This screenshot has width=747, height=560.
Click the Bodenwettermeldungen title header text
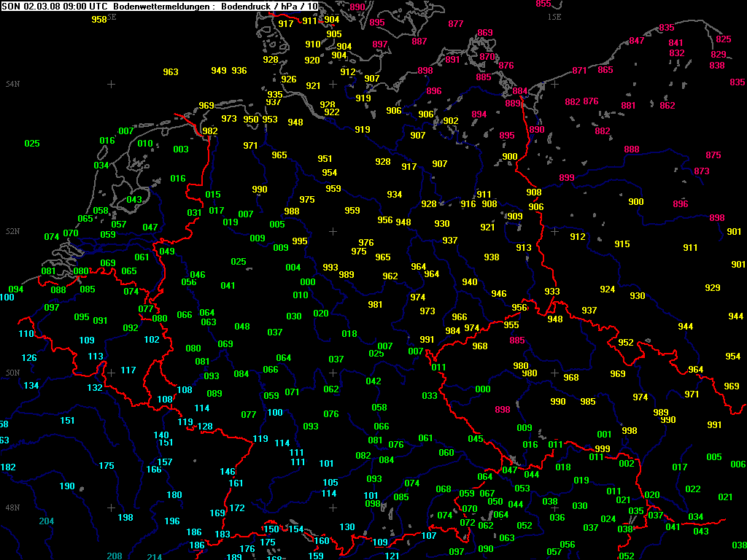[160, 6]
